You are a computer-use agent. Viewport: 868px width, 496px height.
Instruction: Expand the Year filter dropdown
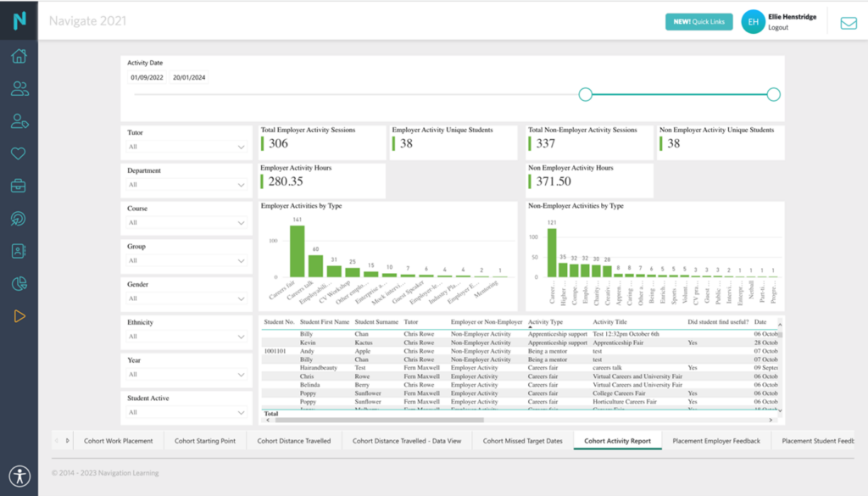pyautogui.click(x=186, y=374)
